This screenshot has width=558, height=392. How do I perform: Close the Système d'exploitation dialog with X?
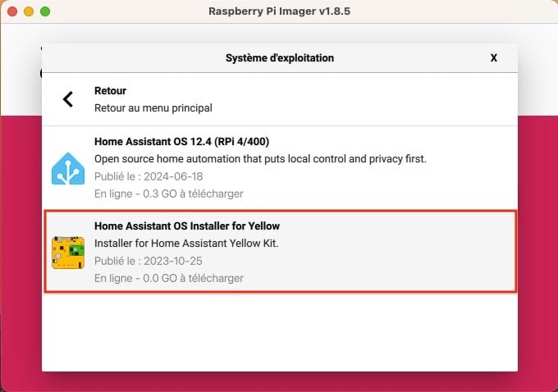point(494,58)
